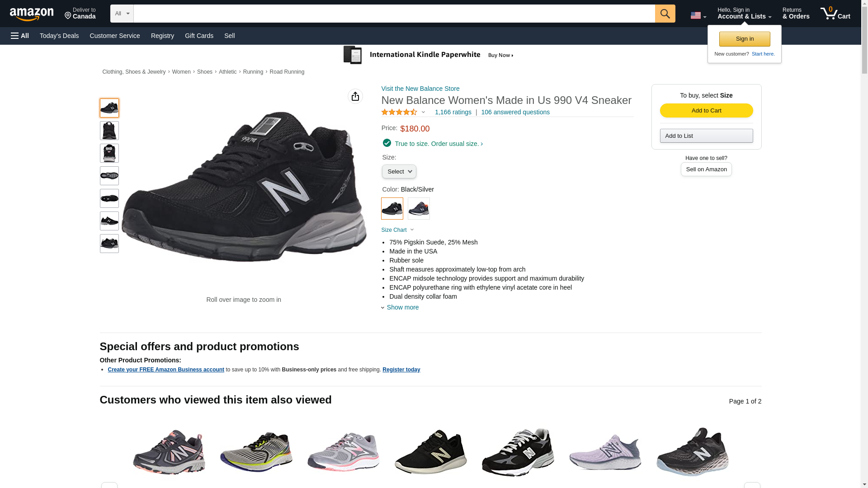This screenshot has height=488, width=868.
Task: Click the search magnifier button
Action: coord(665,14)
